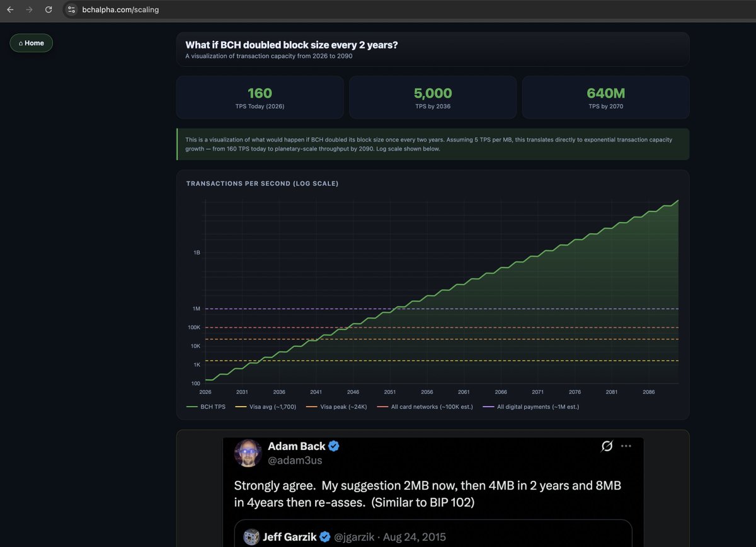Screen dimensions: 756x547
Task: Select the 5,000 TPS by 2036 stat card
Action: [433, 98]
